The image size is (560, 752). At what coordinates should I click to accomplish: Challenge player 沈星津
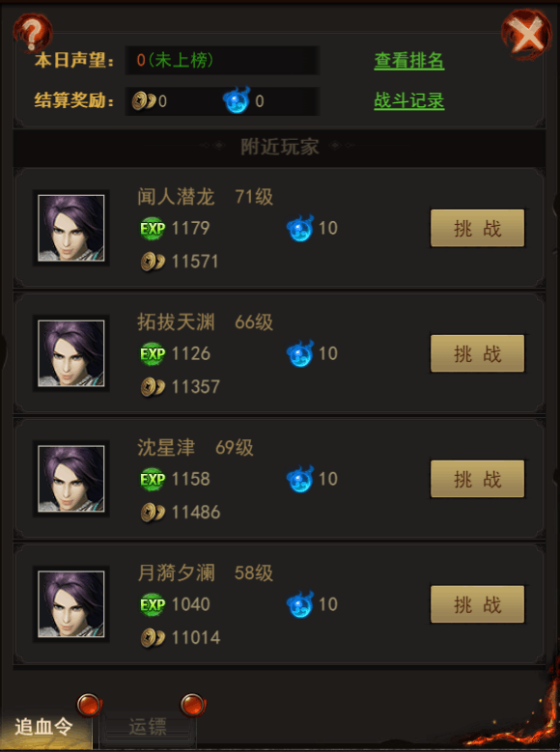pos(477,479)
